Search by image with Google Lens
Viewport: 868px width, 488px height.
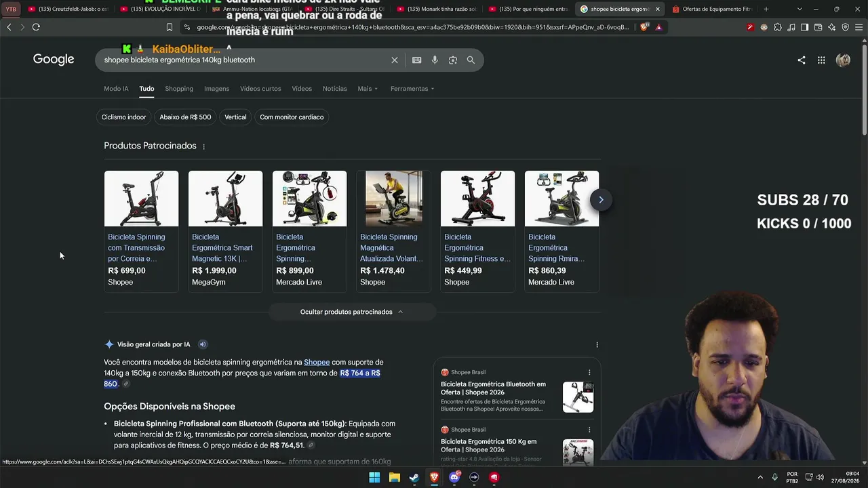coord(453,60)
